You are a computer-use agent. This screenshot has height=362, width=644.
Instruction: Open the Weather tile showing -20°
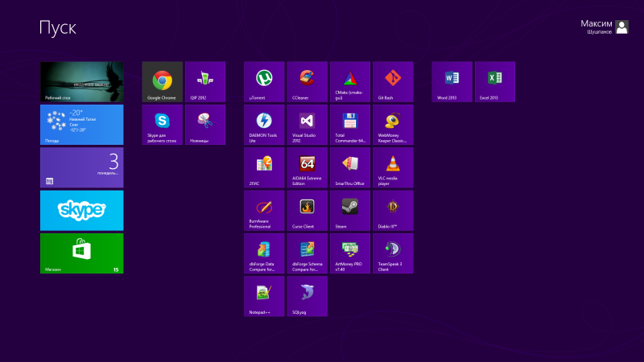pos(82,125)
